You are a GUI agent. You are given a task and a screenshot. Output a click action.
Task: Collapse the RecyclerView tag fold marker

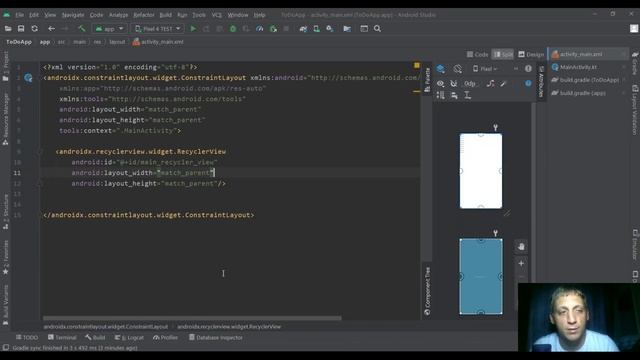click(x=40, y=152)
